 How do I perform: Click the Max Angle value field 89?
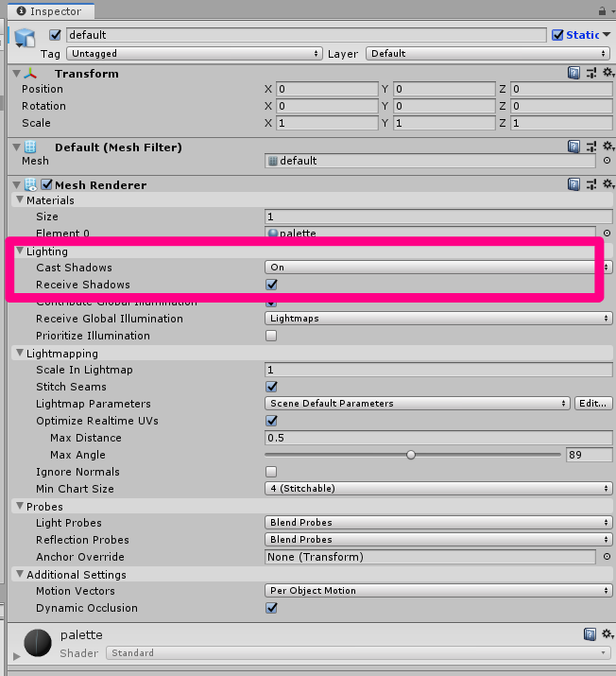pos(590,455)
